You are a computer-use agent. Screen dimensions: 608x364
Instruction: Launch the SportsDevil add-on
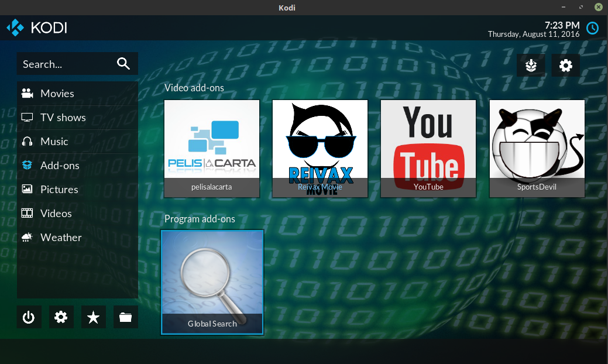coord(537,149)
